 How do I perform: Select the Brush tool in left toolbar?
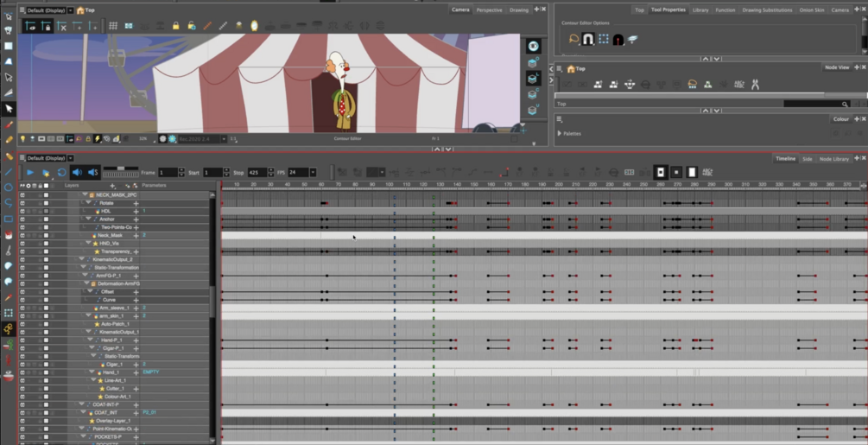pyautogui.click(x=9, y=124)
